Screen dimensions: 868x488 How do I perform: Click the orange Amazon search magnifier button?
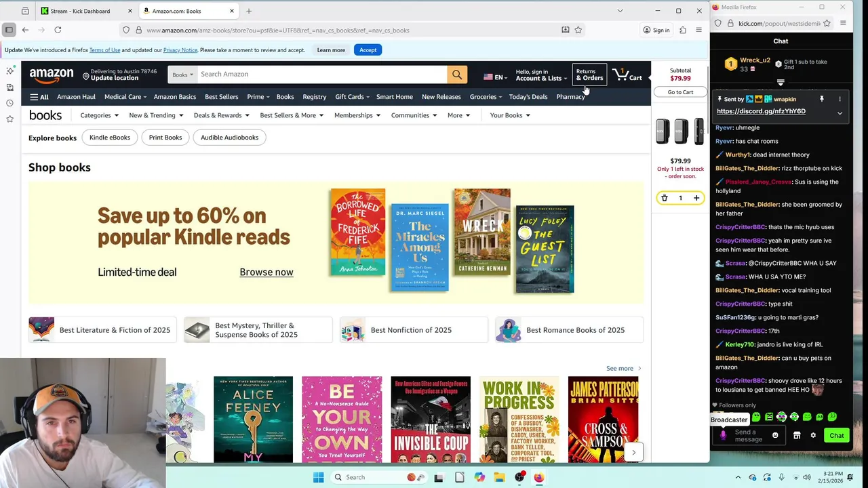(457, 75)
